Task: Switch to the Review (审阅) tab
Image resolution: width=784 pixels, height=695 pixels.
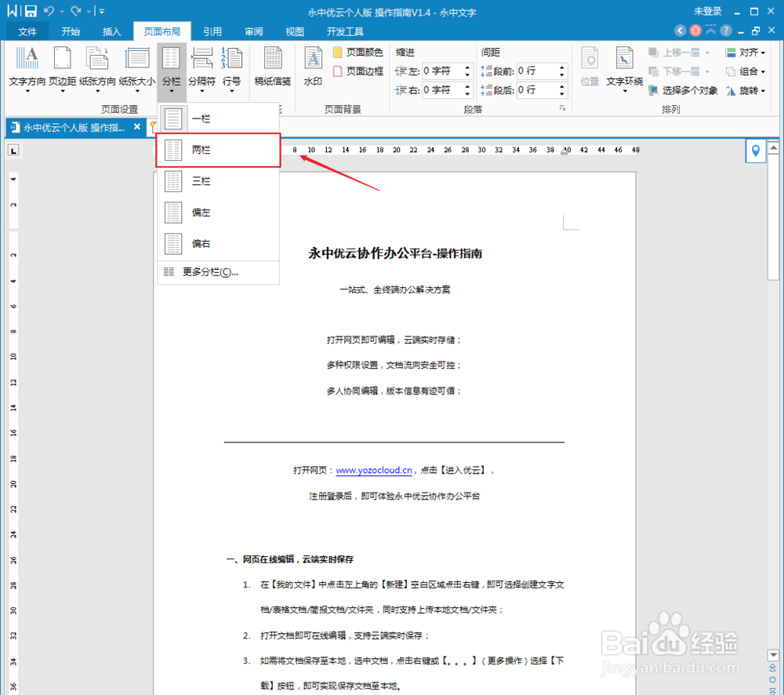Action: [253, 31]
